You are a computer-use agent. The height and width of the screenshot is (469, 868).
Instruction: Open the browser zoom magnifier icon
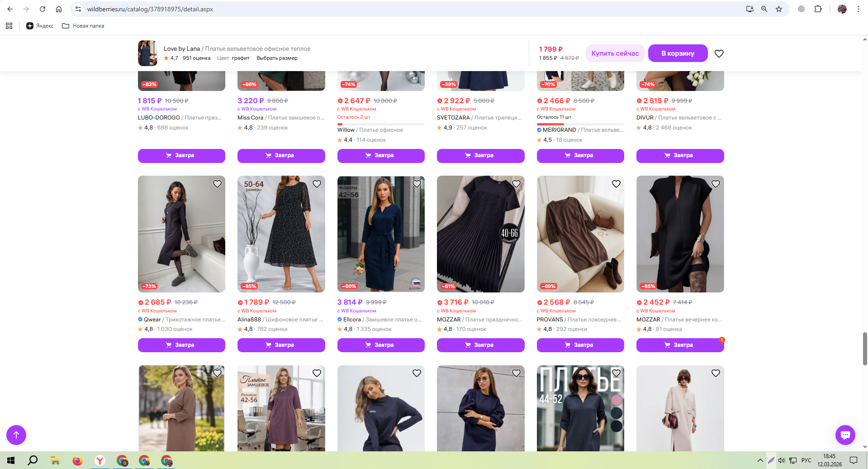(x=764, y=9)
